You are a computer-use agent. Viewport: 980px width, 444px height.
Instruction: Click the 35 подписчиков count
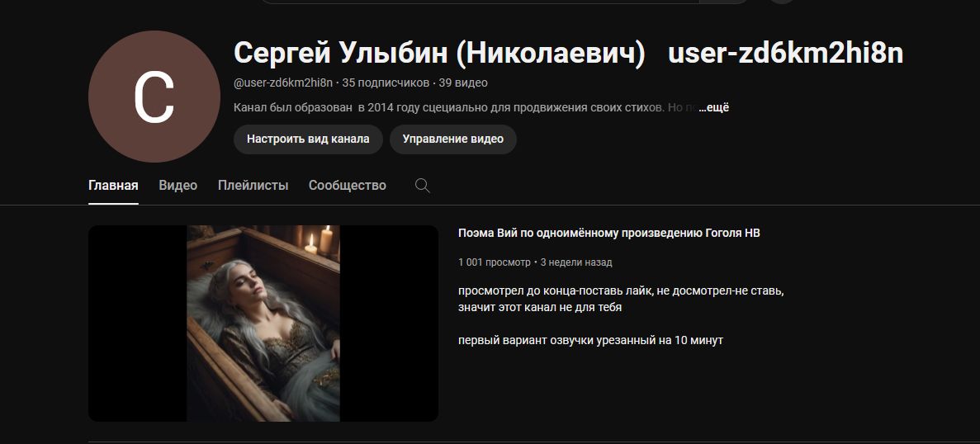click(x=386, y=83)
